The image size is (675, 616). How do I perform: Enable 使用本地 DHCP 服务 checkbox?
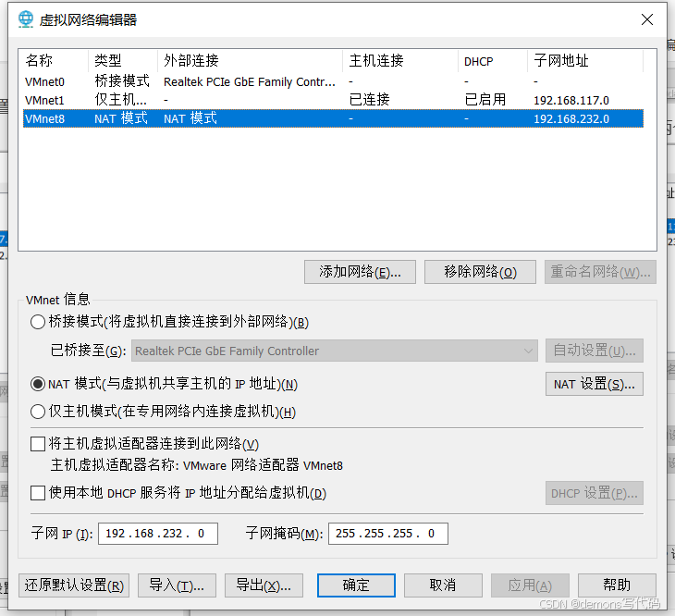point(38,493)
